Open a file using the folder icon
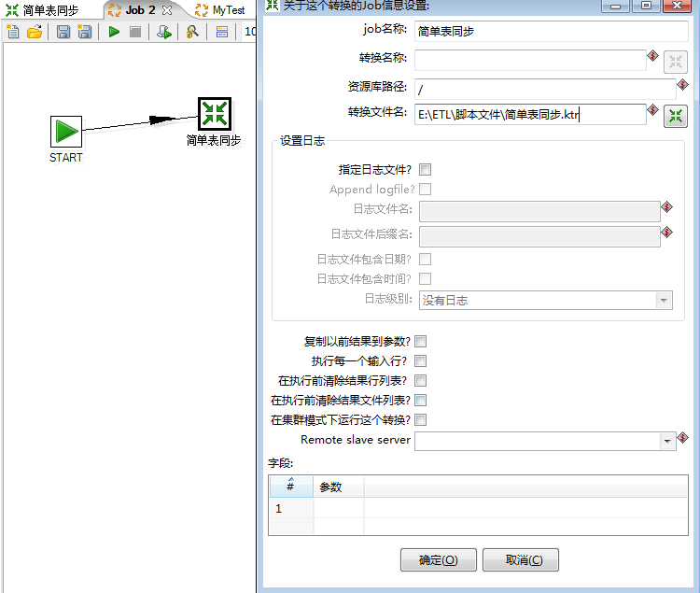The image size is (700, 593). click(35, 32)
